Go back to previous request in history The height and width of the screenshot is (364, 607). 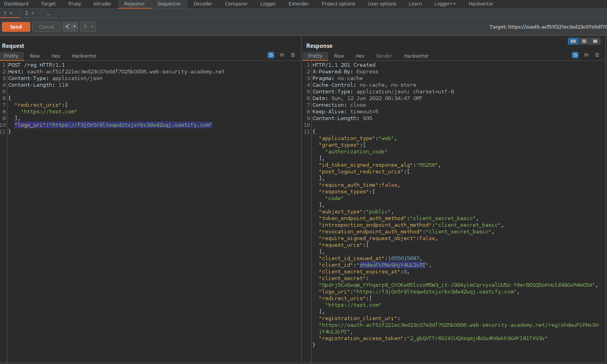[67, 27]
